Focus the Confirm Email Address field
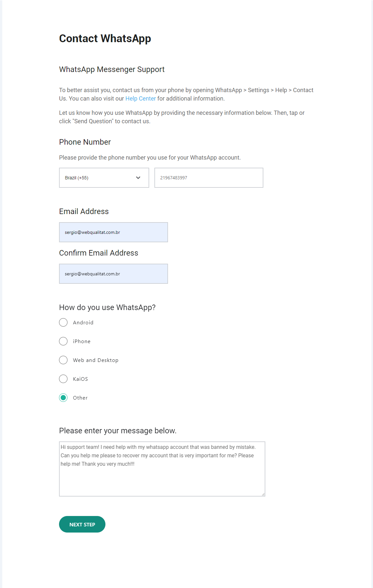 [113, 274]
